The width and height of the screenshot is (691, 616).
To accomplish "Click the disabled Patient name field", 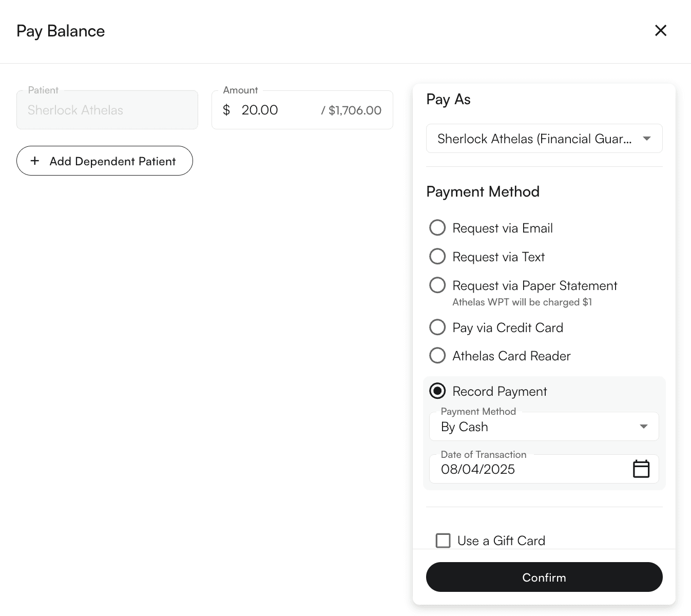I will coord(107,110).
